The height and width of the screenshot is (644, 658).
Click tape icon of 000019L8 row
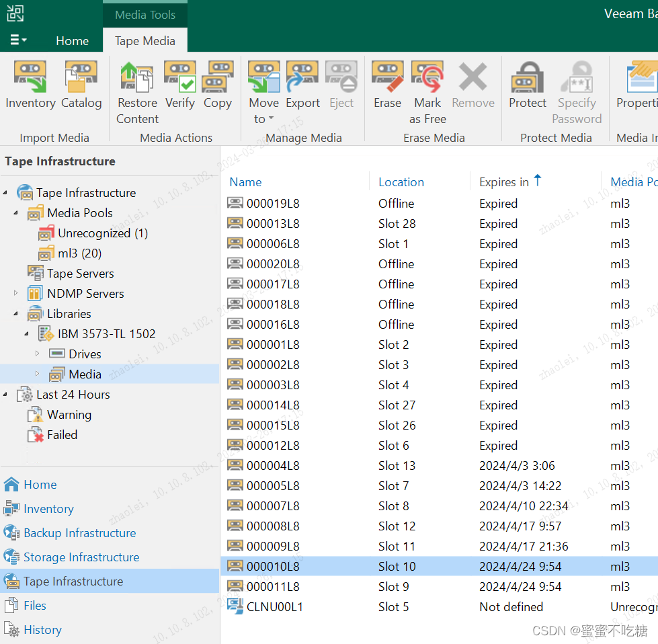click(x=235, y=203)
